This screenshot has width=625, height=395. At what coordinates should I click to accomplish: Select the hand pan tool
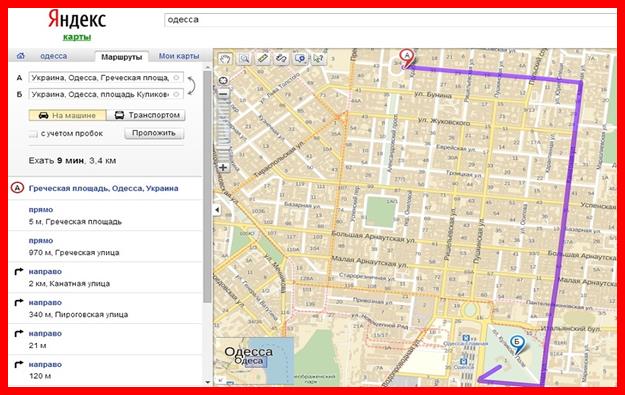(225, 59)
